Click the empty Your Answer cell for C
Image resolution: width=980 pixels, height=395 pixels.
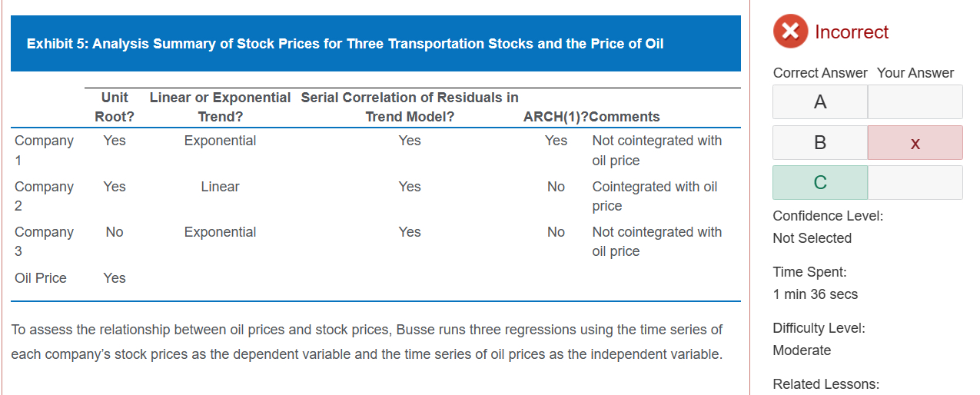tap(915, 182)
